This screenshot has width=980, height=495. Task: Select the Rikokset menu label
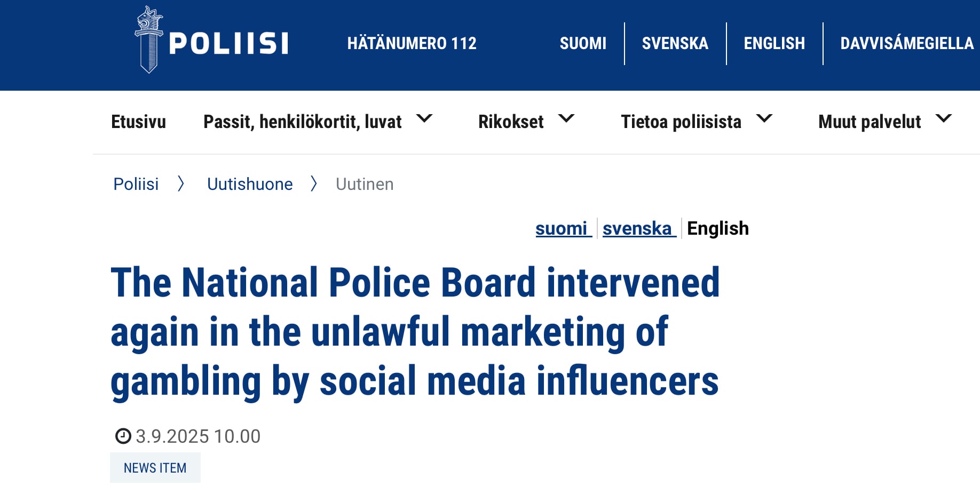click(x=511, y=122)
